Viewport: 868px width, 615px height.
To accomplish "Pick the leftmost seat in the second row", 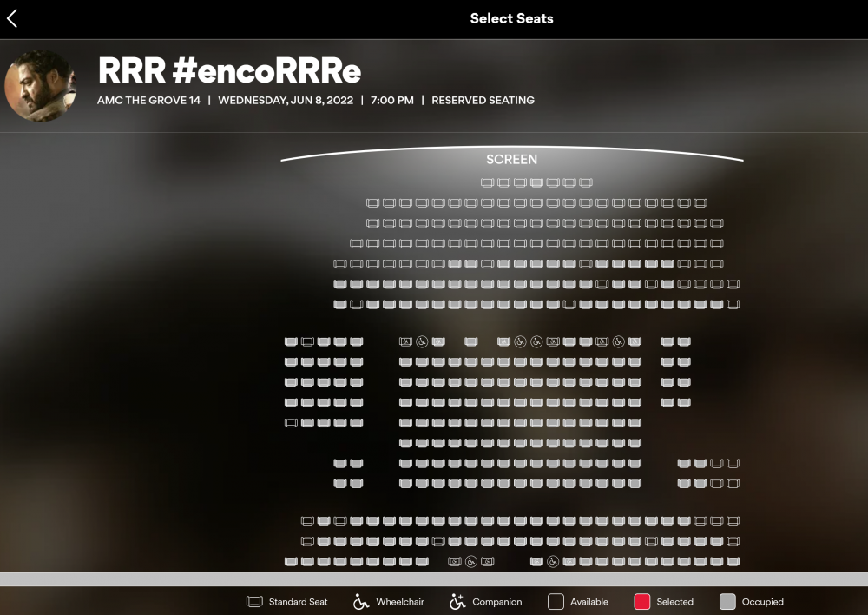I will click(372, 203).
